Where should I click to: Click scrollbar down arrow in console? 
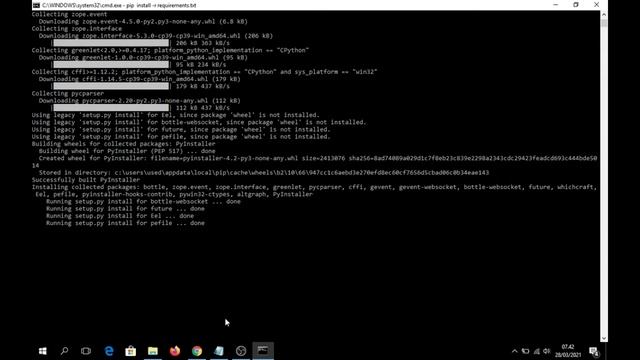click(604, 338)
